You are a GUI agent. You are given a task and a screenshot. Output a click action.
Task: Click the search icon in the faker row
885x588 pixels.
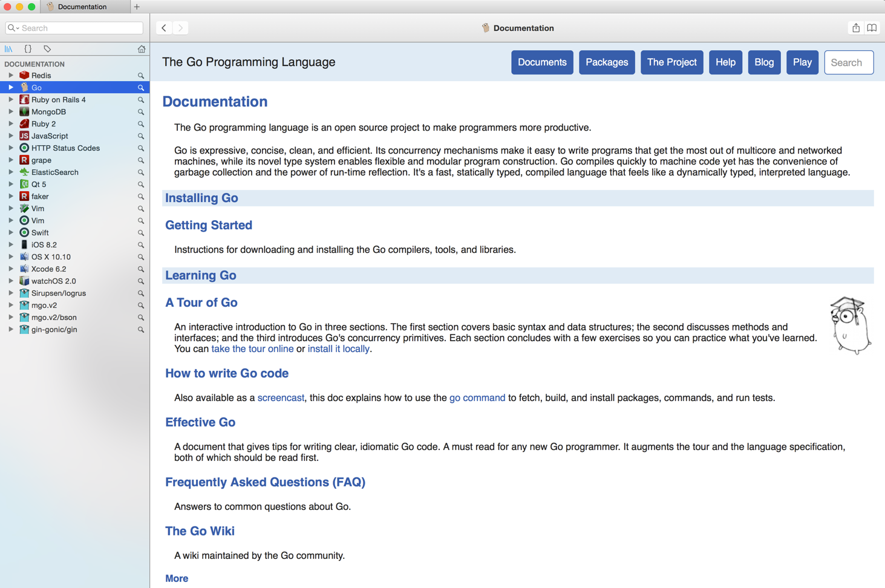click(x=141, y=197)
